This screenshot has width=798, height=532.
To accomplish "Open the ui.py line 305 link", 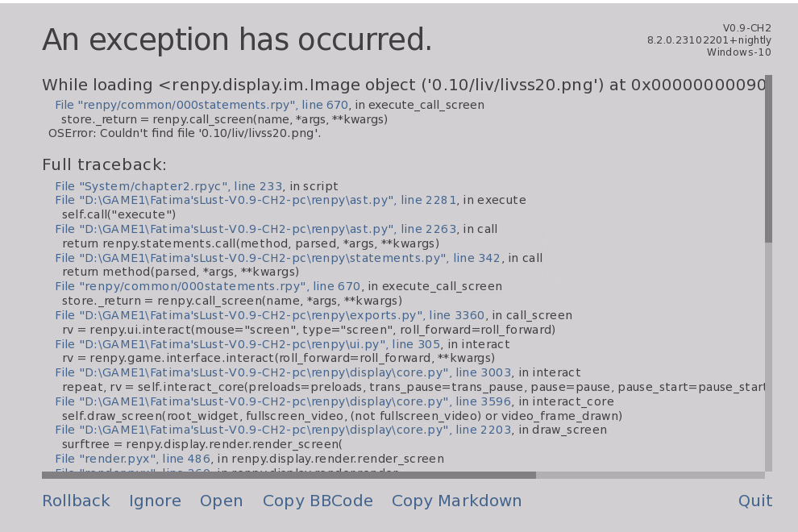I will click(x=248, y=345).
